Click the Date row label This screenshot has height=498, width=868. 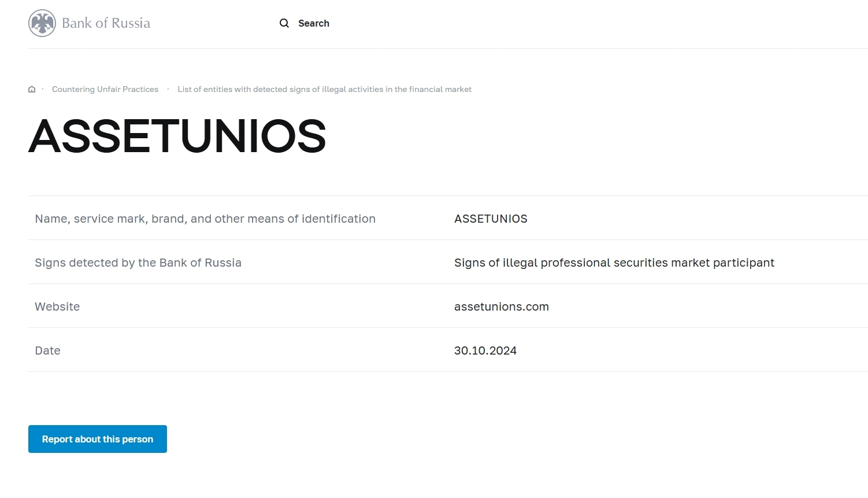pos(47,351)
